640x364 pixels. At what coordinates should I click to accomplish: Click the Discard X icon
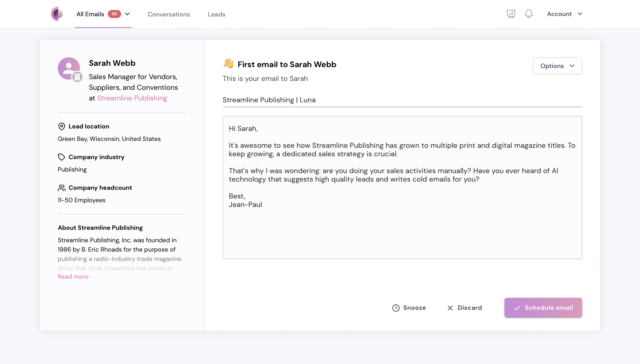pyautogui.click(x=450, y=308)
